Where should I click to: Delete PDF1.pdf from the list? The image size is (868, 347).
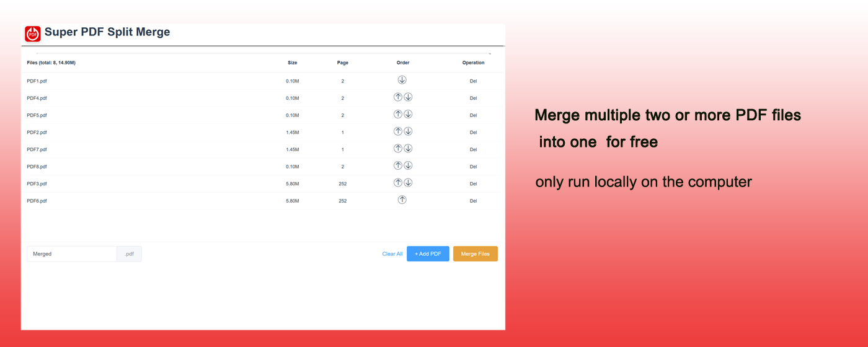(473, 81)
